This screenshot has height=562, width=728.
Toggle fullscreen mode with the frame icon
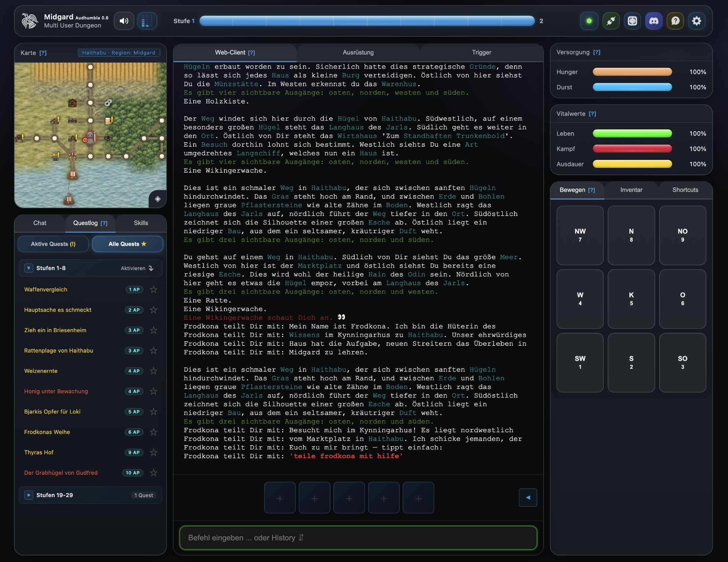632,21
